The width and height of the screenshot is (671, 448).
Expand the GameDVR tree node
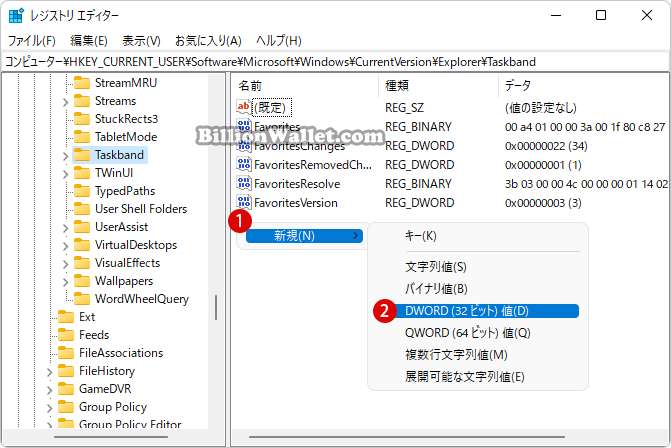coord(49,390)
